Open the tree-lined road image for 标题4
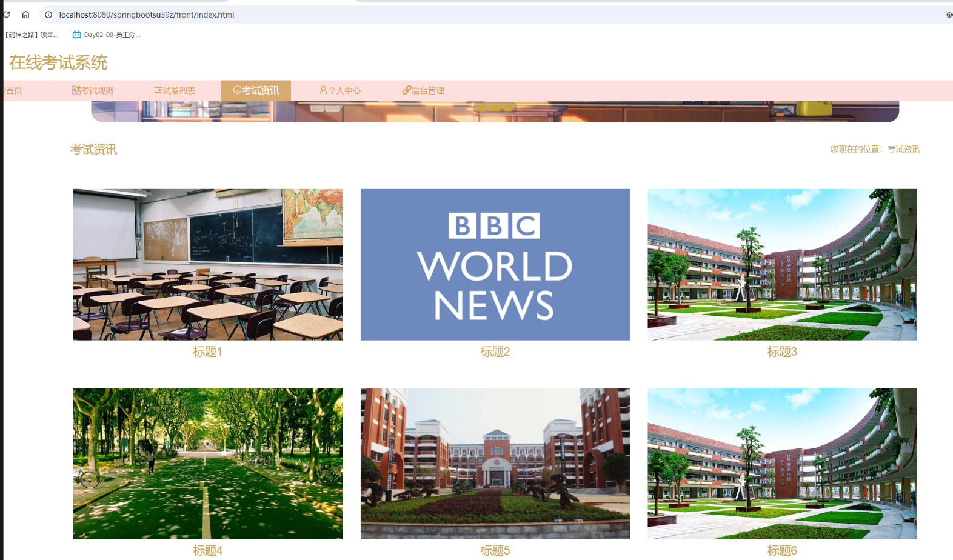 tap(208, 463)
